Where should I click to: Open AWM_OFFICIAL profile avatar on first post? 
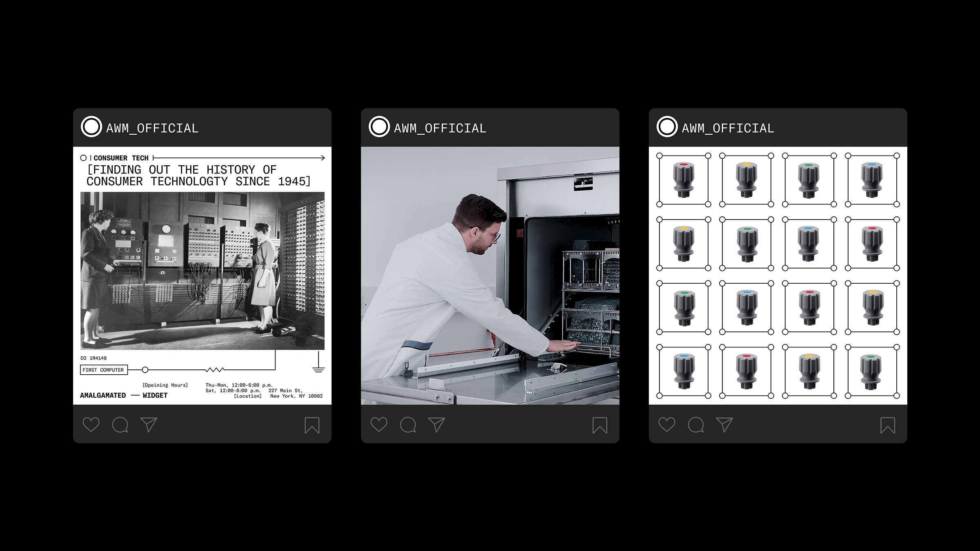(91, 127)
